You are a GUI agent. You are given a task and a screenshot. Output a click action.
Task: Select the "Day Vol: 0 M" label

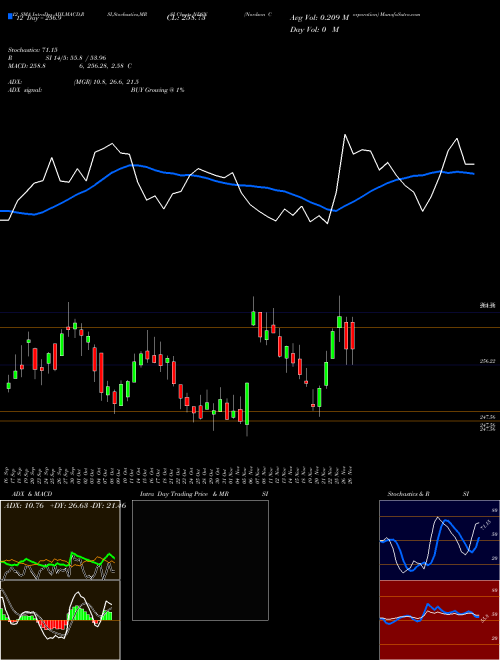click(314, 30)
